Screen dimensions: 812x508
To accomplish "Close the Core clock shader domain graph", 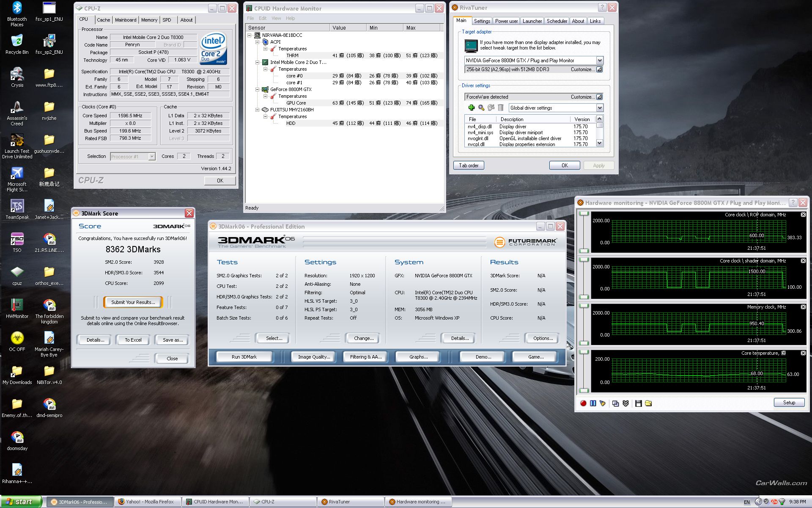I will [x=803, y=261].
